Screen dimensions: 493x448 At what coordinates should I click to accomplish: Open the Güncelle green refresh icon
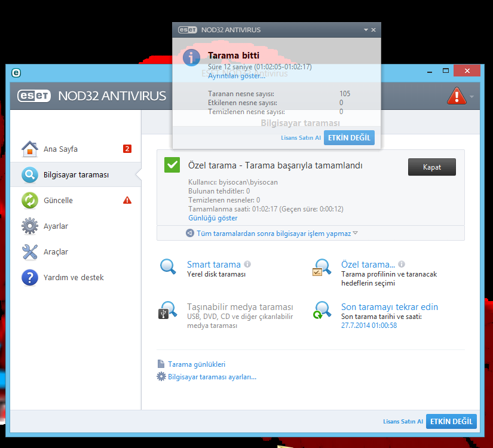click(29, 200)
